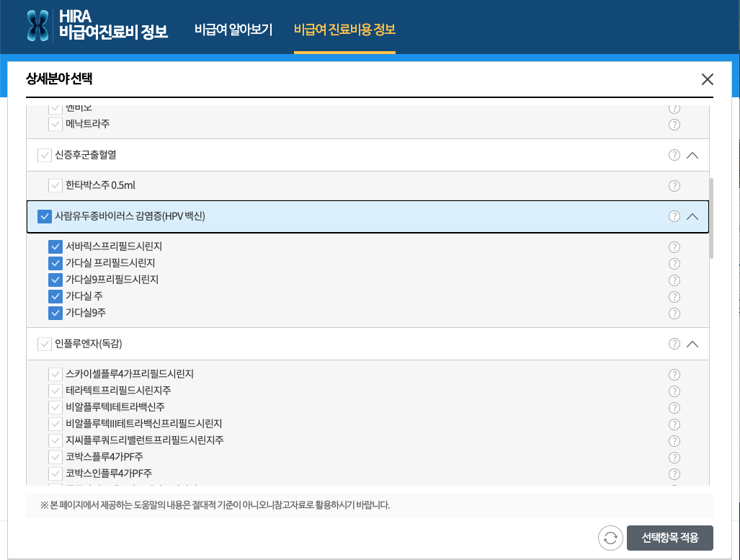740x560 pixels.
Task: Enable the 메낙트라주 checkbox
Action: pos(55,123)
